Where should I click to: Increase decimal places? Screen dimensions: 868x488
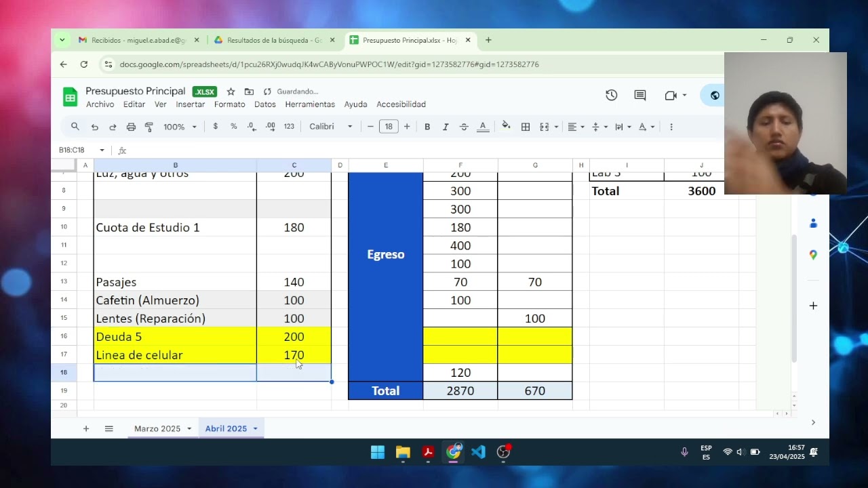click(271, 127)
